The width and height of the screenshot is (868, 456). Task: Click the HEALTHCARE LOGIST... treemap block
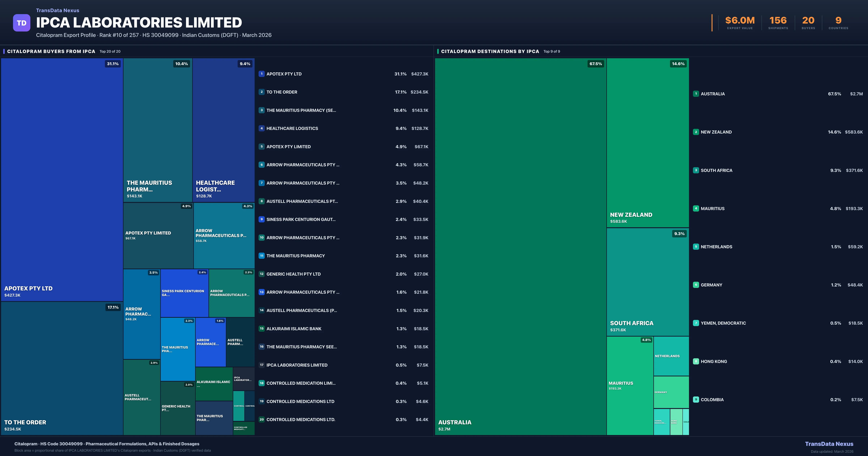[x=223, y=130]
